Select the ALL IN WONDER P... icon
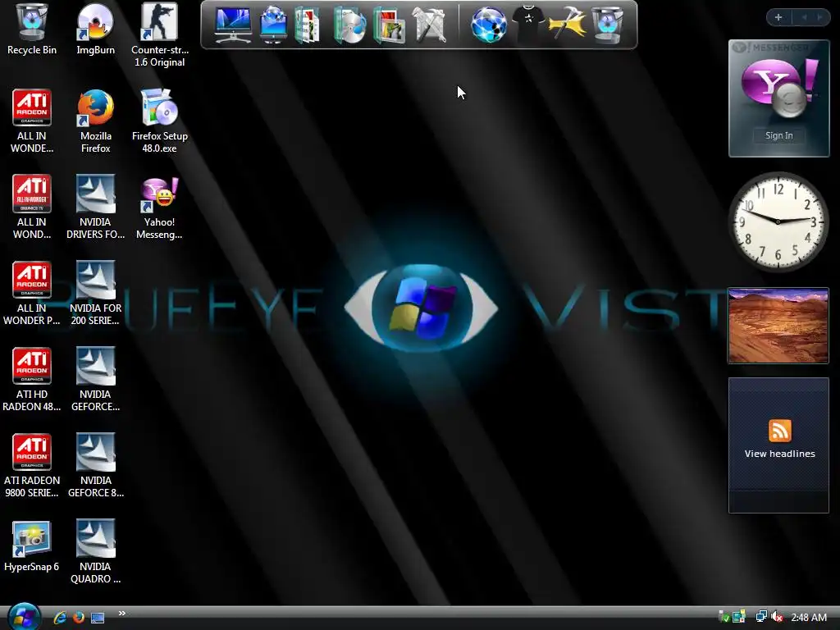 pos(32,294)
